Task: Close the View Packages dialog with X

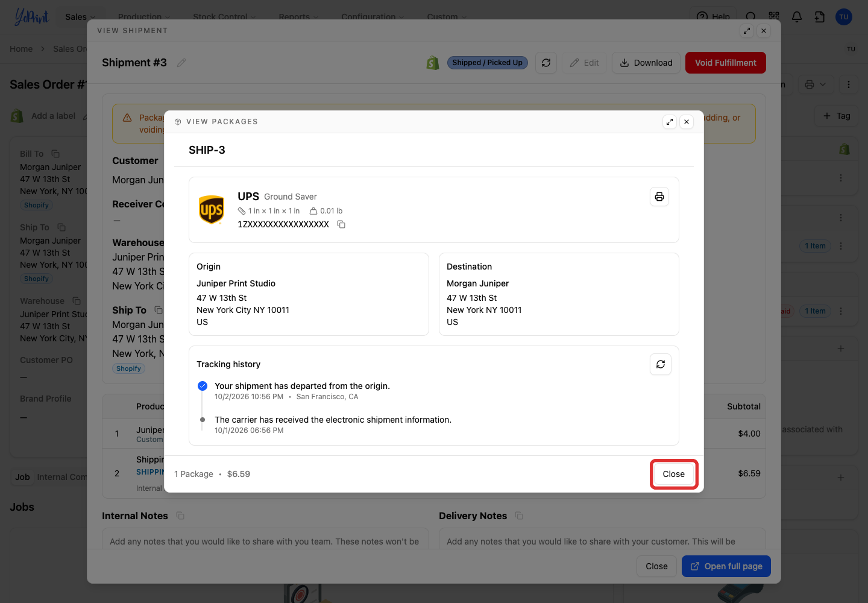Action: 687,122
